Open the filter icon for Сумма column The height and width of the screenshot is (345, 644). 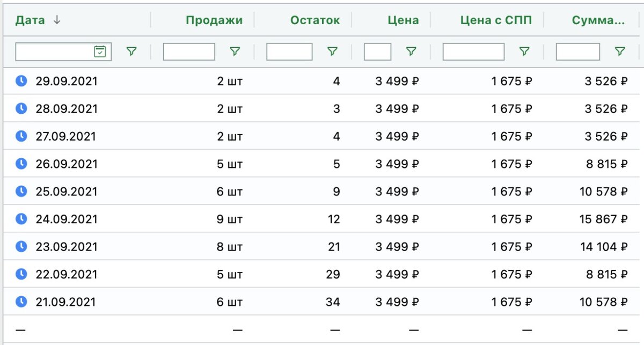620,51
